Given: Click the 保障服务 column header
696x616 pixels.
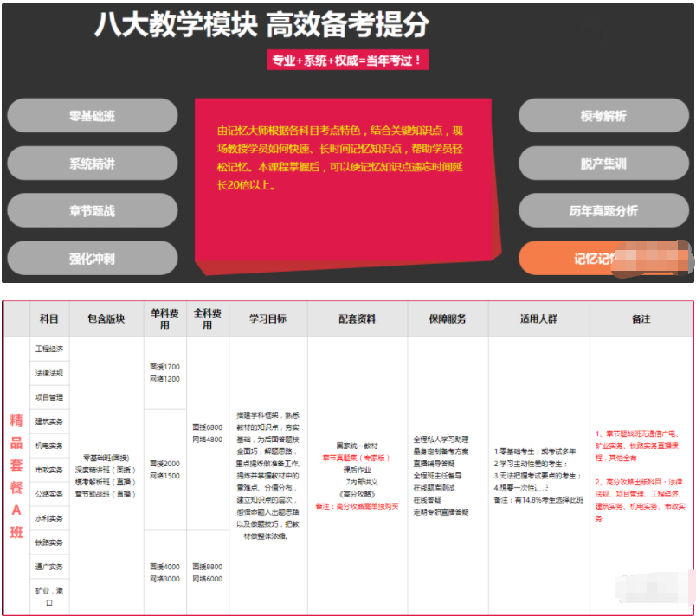Looking at the screenshot, I should pyautogui.click(x=448, y=319).
